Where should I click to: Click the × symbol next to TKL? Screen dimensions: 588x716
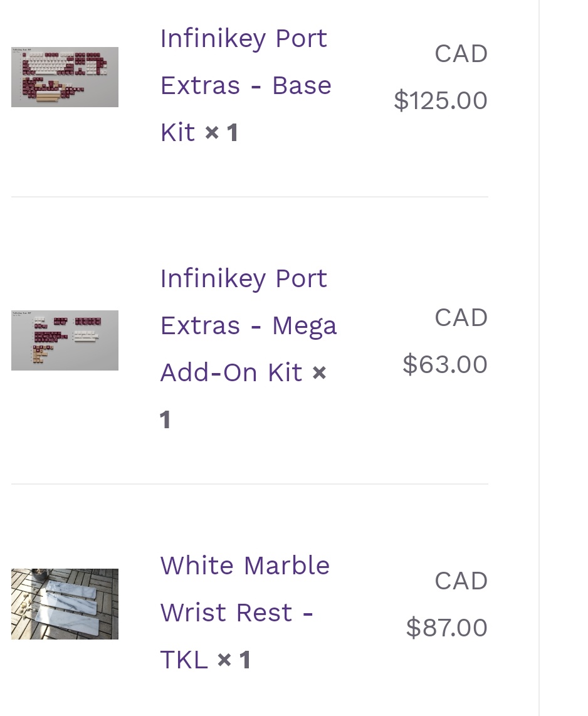coord(224,660)
